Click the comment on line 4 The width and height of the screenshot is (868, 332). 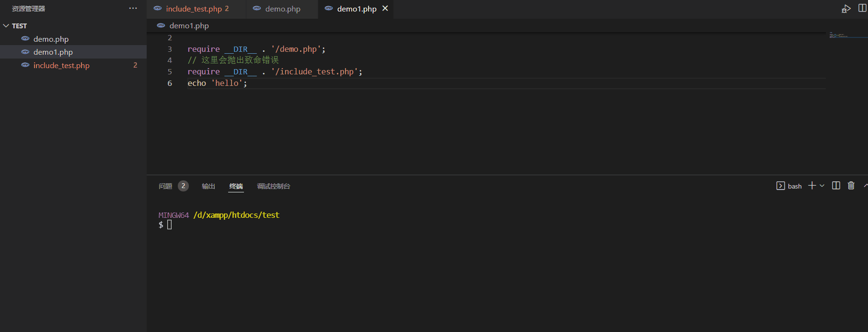233,60
